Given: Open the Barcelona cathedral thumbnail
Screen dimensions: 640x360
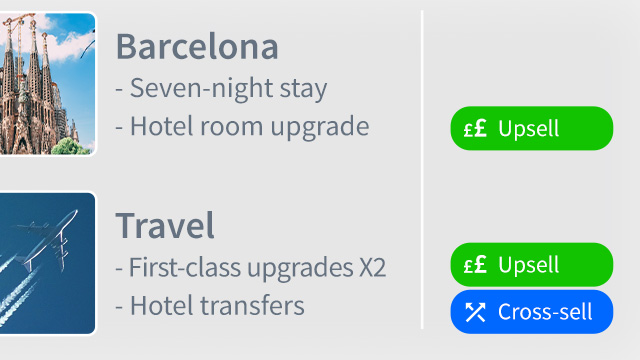Looking at the screenshot, I should [x=48, y=84].
